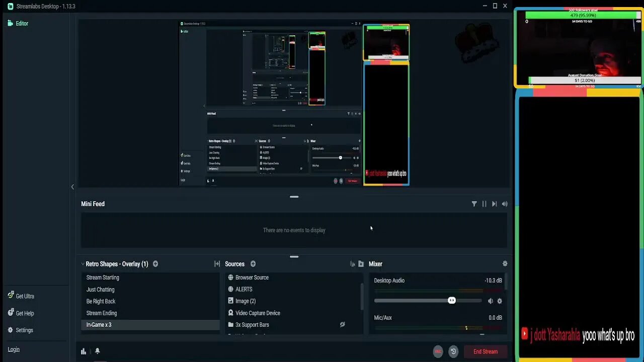Click the Get Ultra sidebar item

21,296
